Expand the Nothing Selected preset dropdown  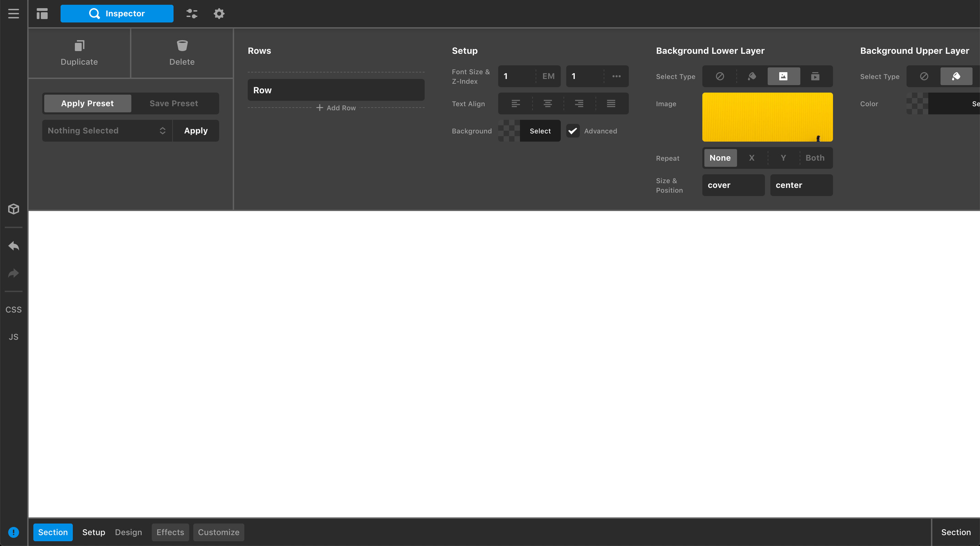[107, 131]
